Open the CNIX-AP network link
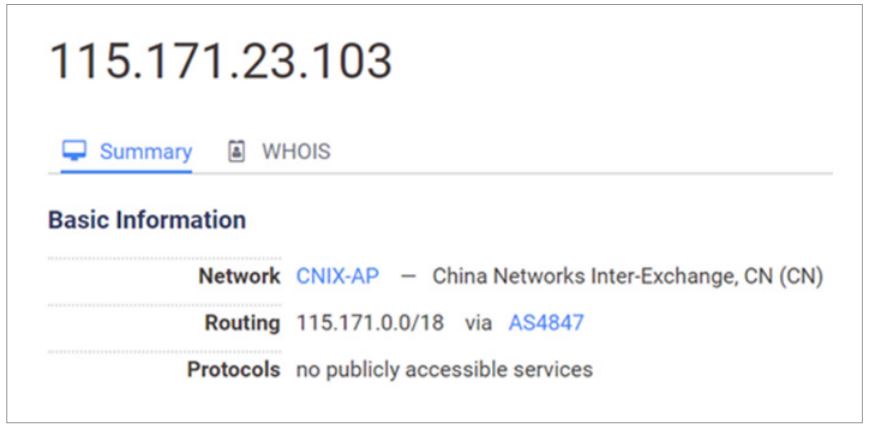Screen dimensions: 874x434 (x=337, y=276)
